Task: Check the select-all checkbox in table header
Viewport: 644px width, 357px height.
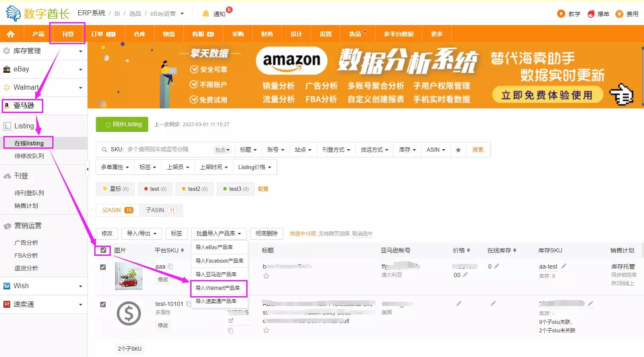Action: coord(103,250)
